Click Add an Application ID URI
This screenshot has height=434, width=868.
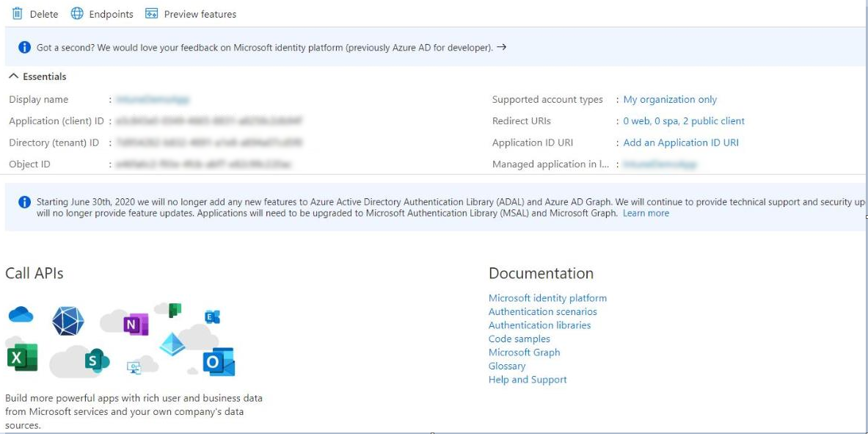pos(680,142)
